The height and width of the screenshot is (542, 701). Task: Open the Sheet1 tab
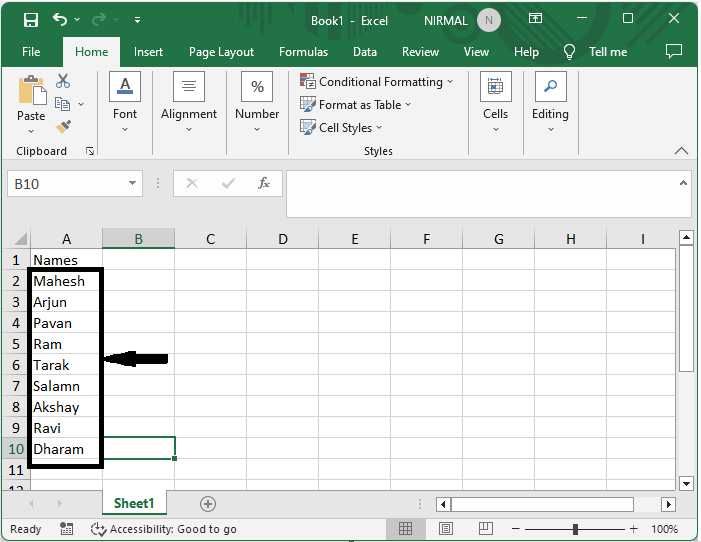coord(134,503)
